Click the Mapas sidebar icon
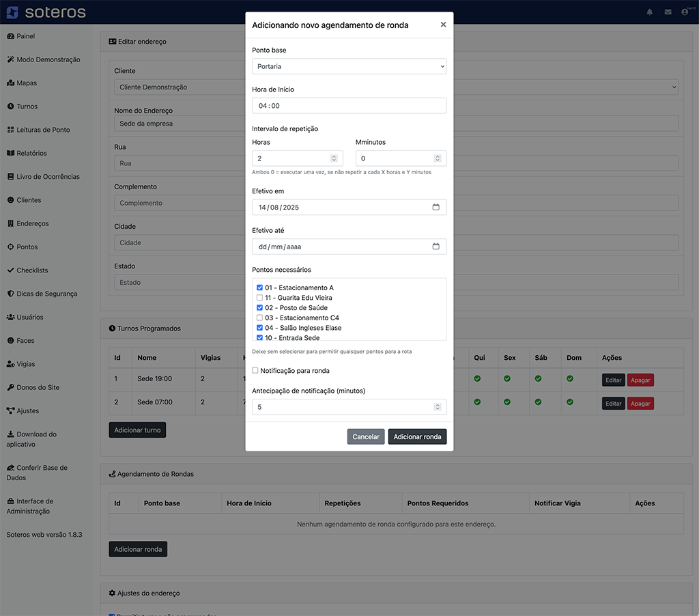Screen dimensions: 699x616 [x=11, y=83]
